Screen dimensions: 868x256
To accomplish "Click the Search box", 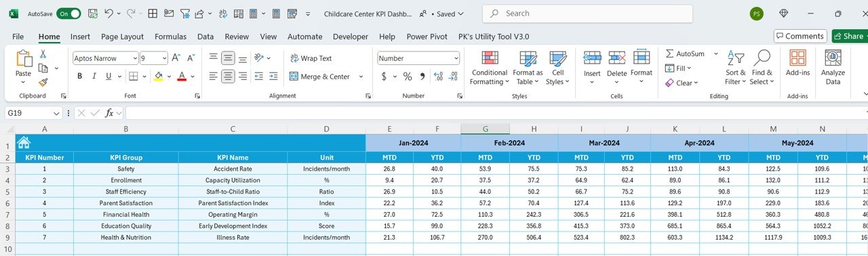I will pos(588,14).
